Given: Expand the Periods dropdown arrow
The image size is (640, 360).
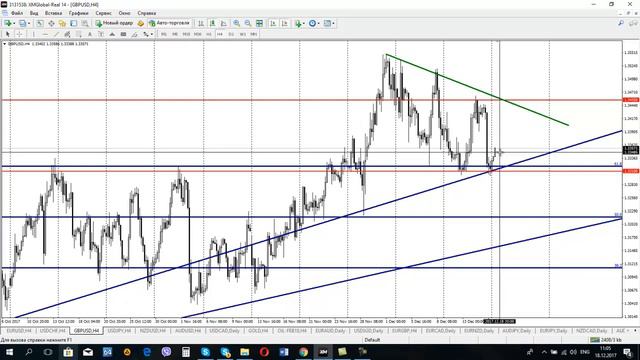Looking at the screenshot, I should click(318, 23).
